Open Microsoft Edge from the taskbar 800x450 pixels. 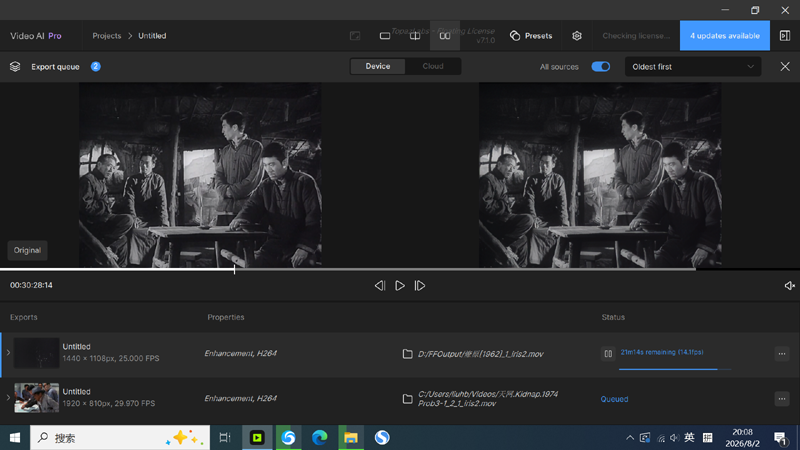pos(320,438)
